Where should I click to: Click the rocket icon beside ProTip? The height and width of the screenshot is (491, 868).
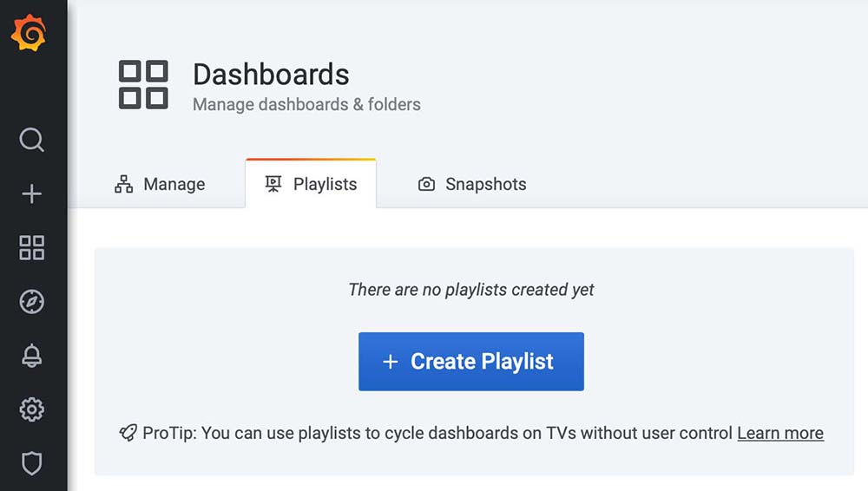click(x=128, y=433)
